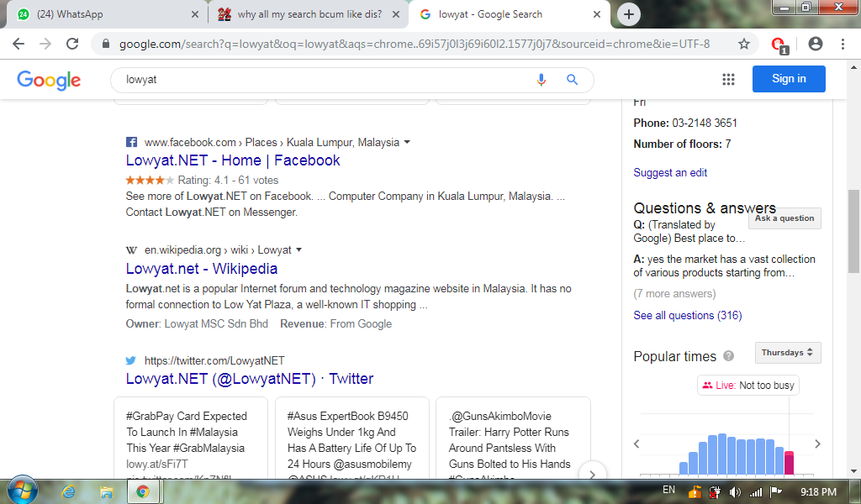The height and width of the screenshot is (504, 861).
Task: Click the Suggest an edit link
Action: (x=670, y=173)
